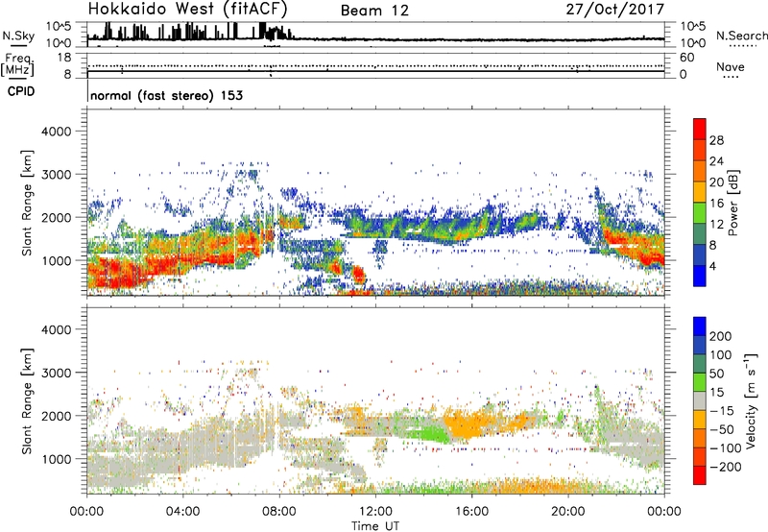The width and height of the screenshot is (768, 532).
Task: Click the 'Hokkaido West (fitACF)' title text
Action: (187, 9)
